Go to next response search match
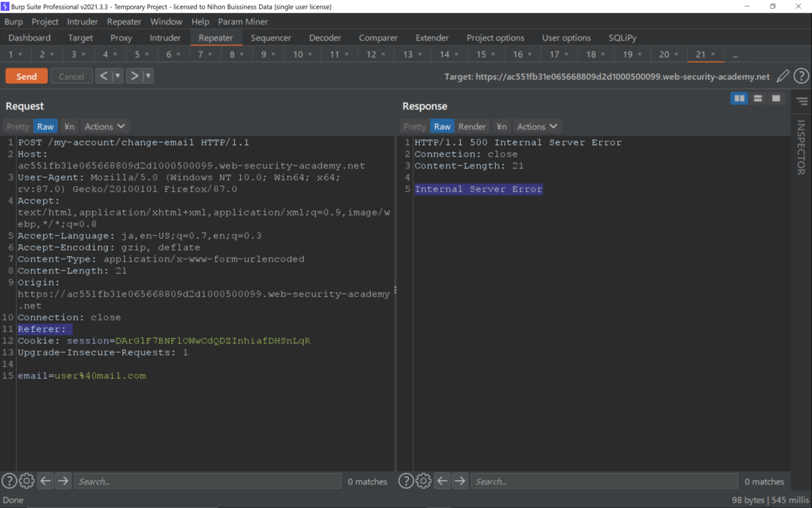 [459, 481]
